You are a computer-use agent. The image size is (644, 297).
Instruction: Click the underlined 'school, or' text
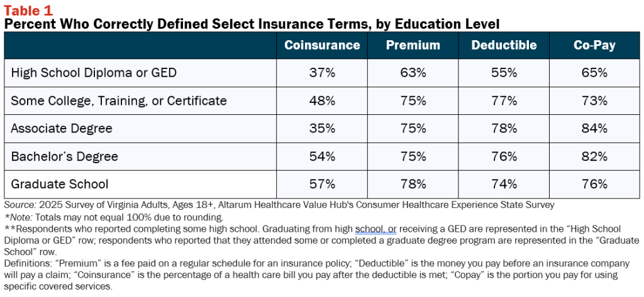pyautogui.click(x=376, y=229)
